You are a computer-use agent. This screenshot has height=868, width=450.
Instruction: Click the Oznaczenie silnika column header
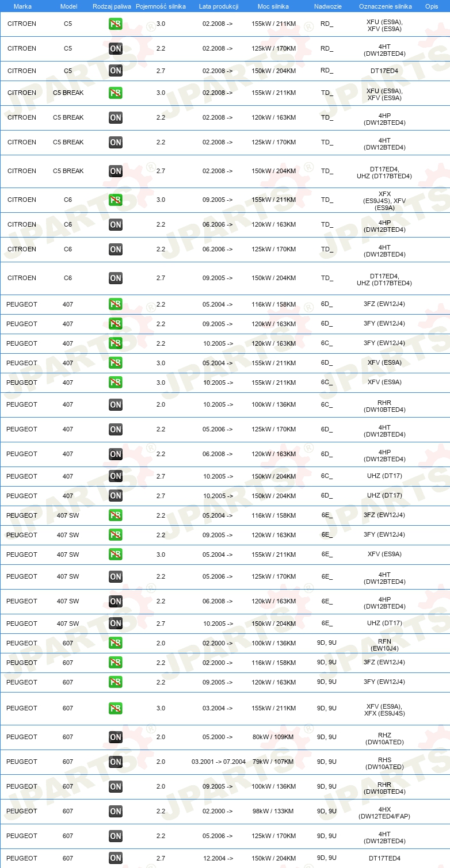coord(385,6)
